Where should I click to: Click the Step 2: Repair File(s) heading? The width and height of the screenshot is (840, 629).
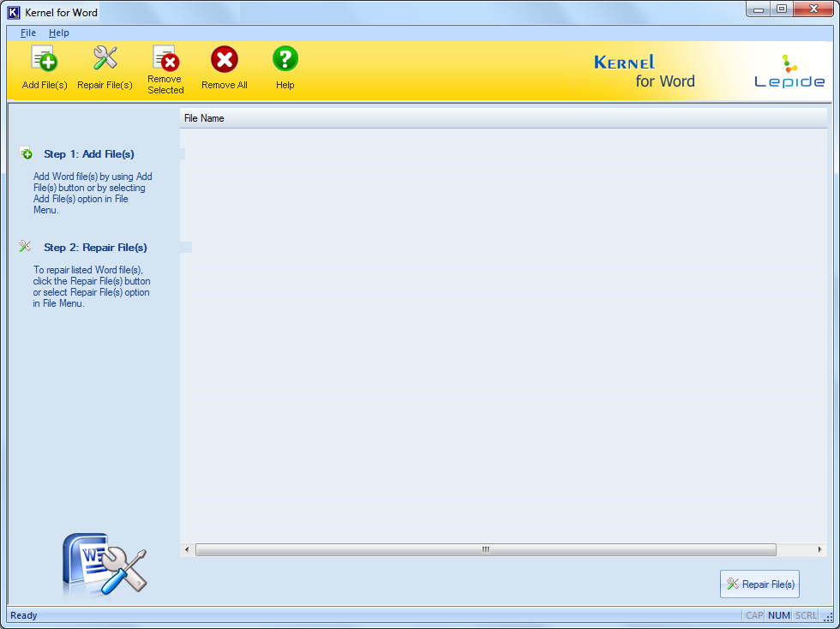click(x=95, y=248)
